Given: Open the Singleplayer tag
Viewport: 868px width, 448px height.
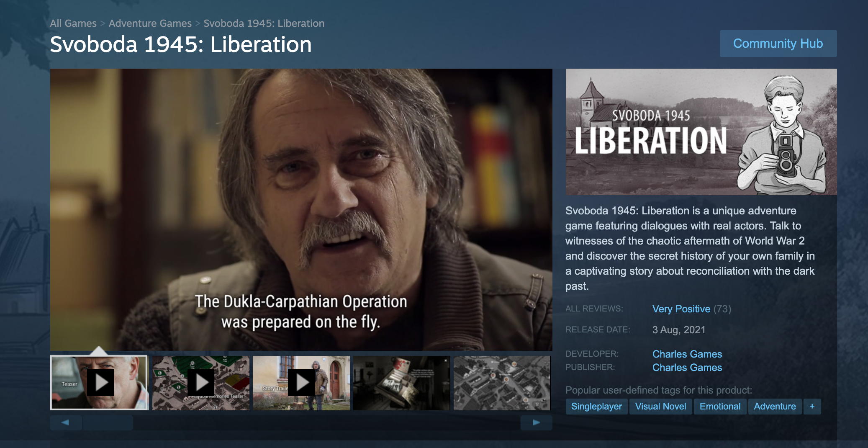Looking at the screenshot, I should [x=596, y=406].
